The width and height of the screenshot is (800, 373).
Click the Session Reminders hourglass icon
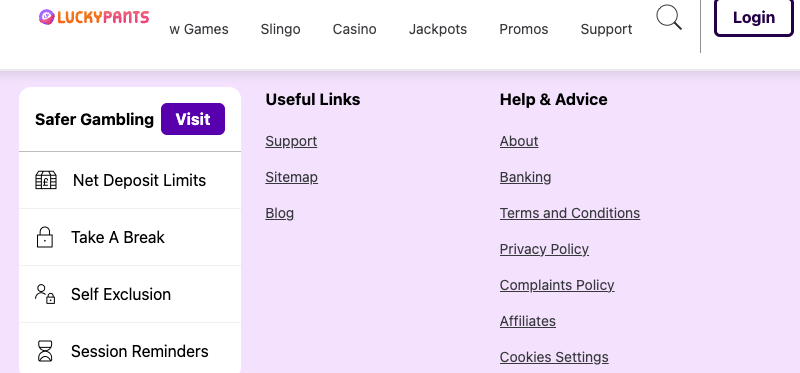click(x=45, y=351)
